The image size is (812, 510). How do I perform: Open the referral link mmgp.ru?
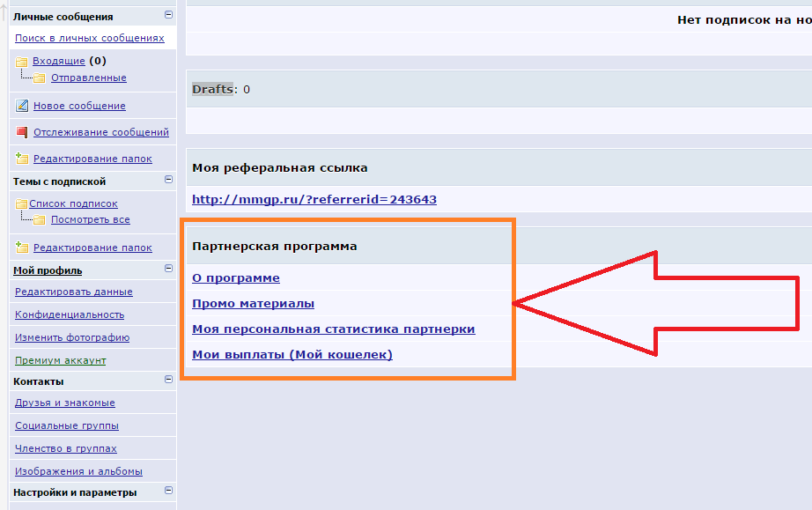(x=314, y=200)
